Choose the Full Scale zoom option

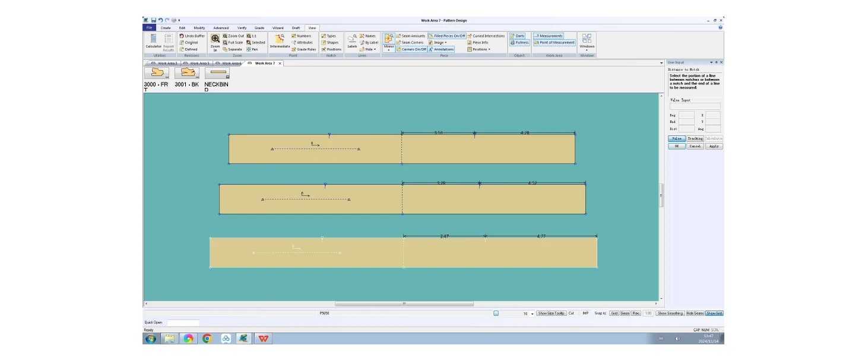[233, 43]
